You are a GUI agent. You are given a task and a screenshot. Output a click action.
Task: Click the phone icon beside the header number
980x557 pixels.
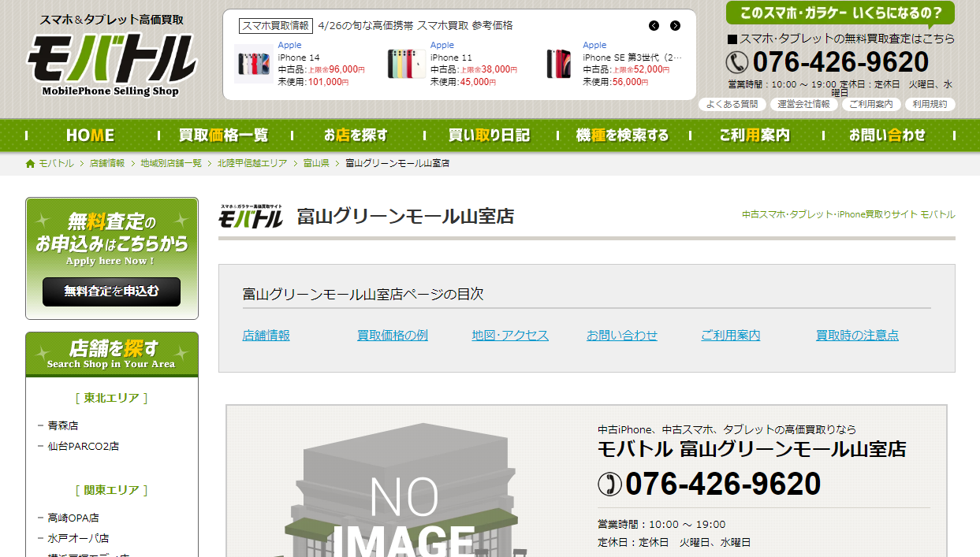pyautogui.click(x=736, y=62)
